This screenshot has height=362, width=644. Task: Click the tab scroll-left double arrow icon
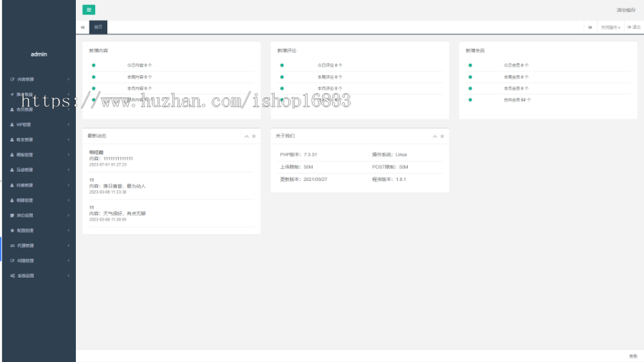[83, 27]
